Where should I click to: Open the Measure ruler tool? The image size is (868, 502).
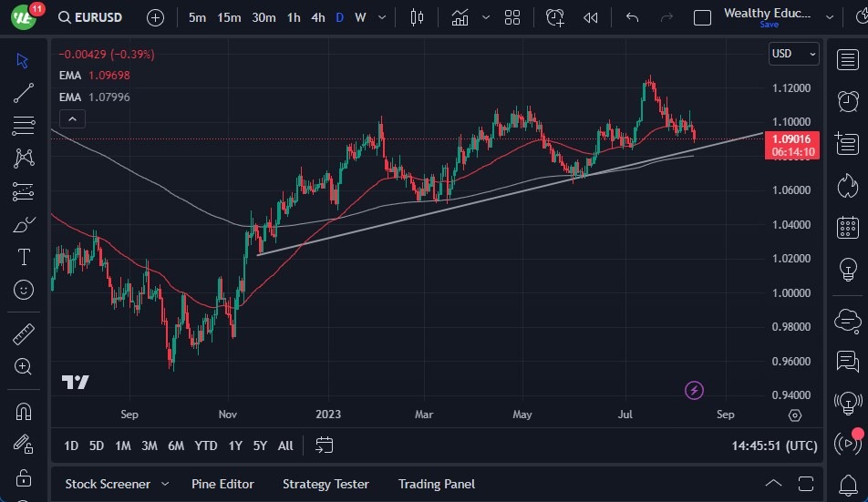24,334
